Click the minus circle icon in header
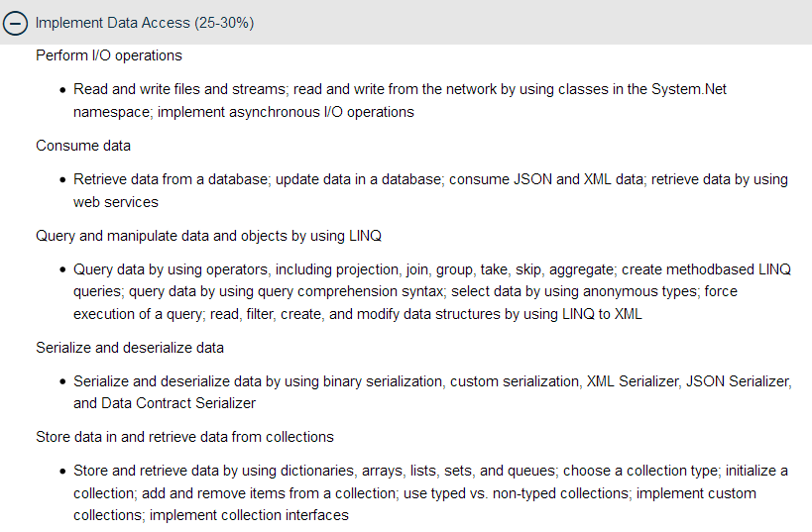The height and width of the screenshot is (532, 812). tap(16, 22)
